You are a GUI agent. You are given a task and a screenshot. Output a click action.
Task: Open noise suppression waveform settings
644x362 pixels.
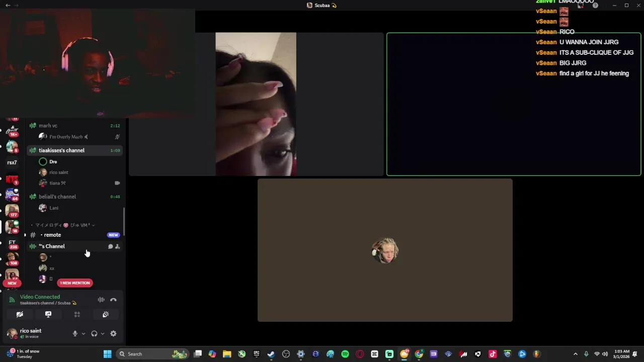101,300
